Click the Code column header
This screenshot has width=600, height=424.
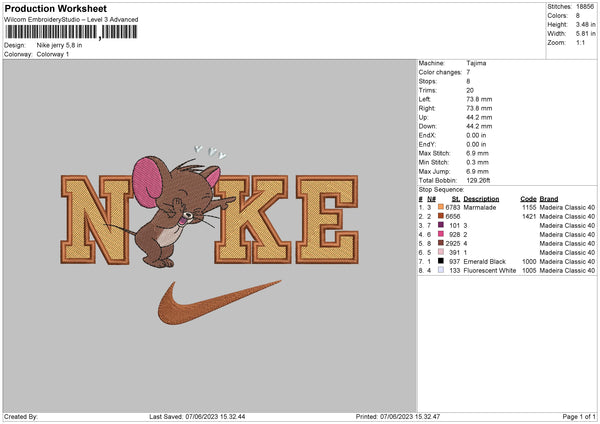[528, 199]
